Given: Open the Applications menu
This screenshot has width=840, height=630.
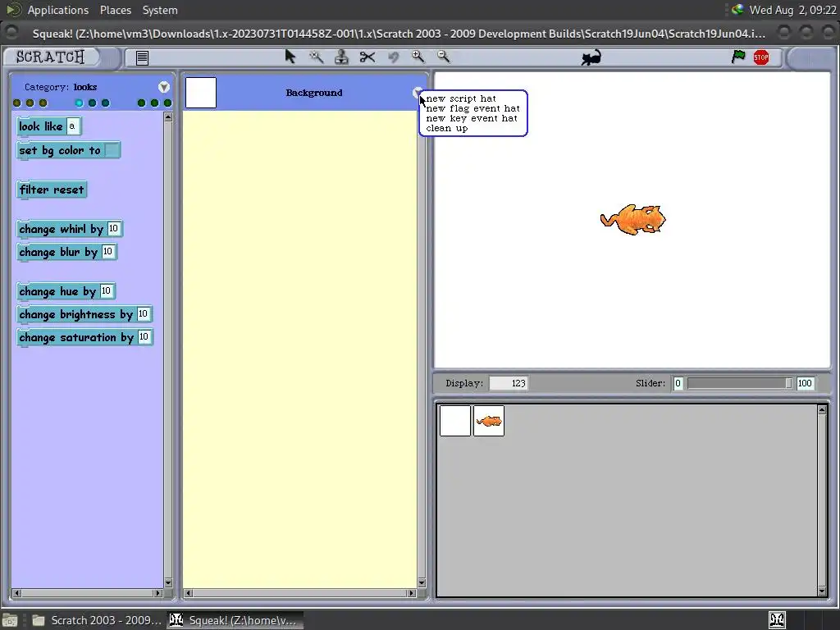Looking at the screenshot, I should (58, 10).
